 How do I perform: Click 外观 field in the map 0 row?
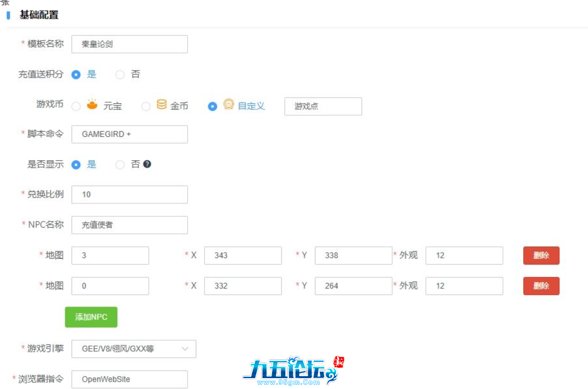(464, 286)
